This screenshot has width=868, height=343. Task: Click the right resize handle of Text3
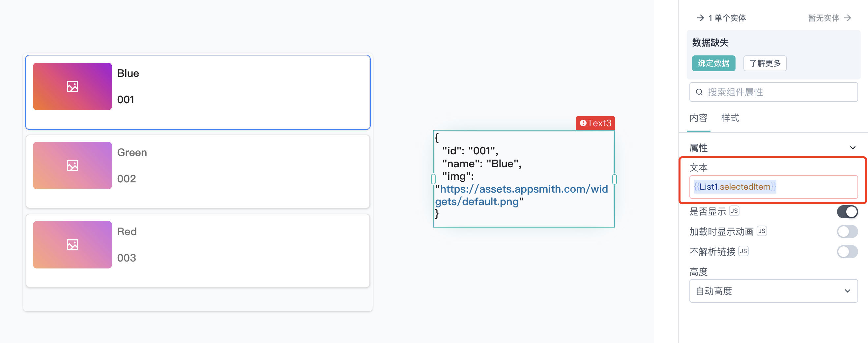614,179
